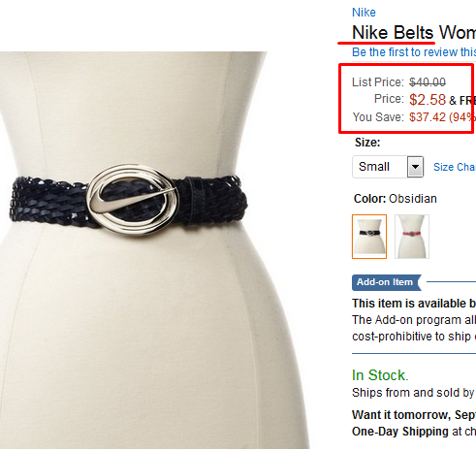Click the 'This item is available' notice
This screenshot has height=451, width=476.
[x=414, y=304]
